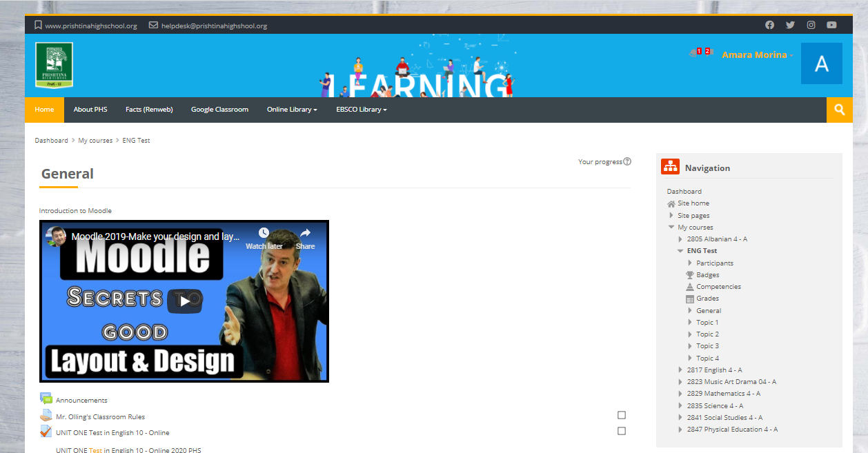Image resolution: width=868 pixels, height=453 pixels.
Task: Expand the Online Library dropdown
Action: 291,110
